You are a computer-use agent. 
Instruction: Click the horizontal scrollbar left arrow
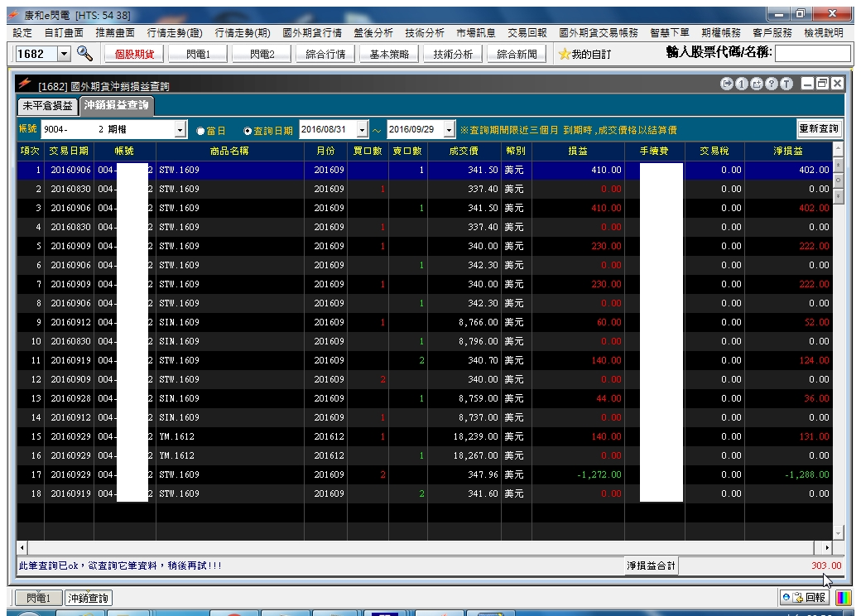tap(22, 547)
